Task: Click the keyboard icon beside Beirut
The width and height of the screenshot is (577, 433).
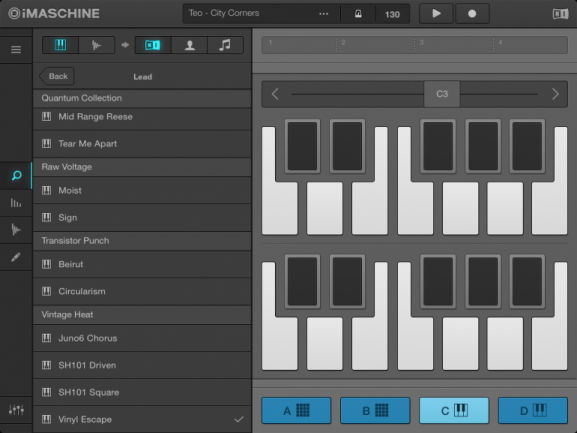Action: point(46,264)
